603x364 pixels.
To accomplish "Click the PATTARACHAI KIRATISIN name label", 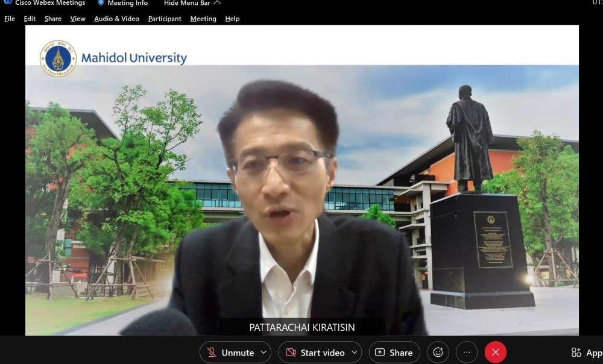I will (x=302, y=328).
